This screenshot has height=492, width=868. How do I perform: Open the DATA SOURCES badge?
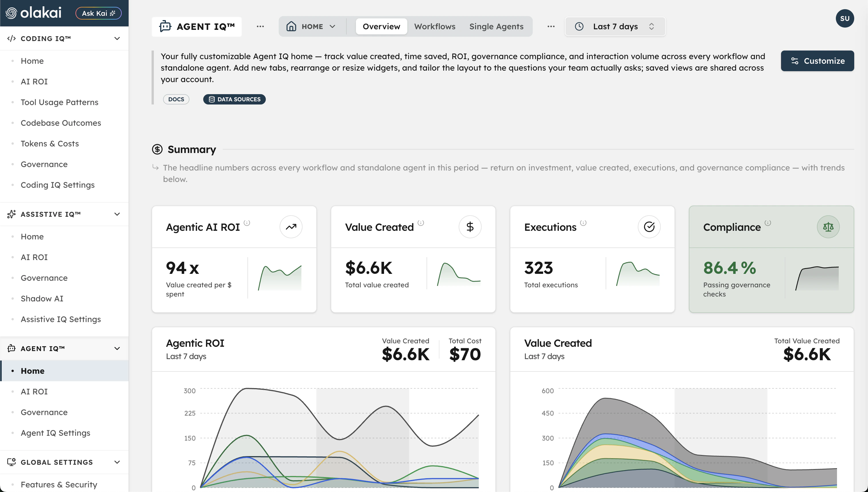coord(234,99)
